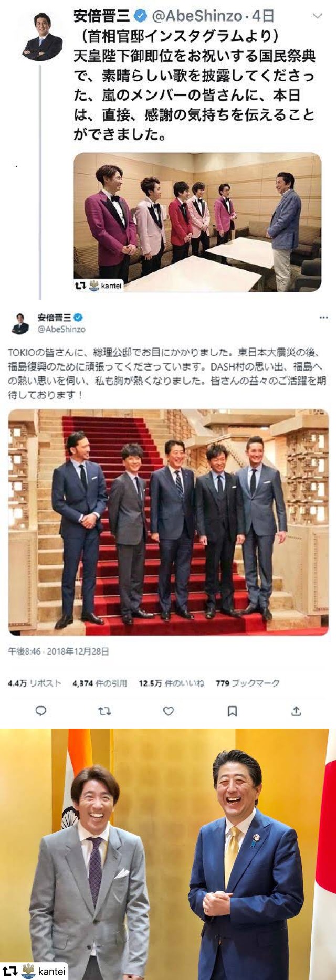The image size is (336, 980).
Task: Open the three-dots more menu
Action: pos(323,318)
